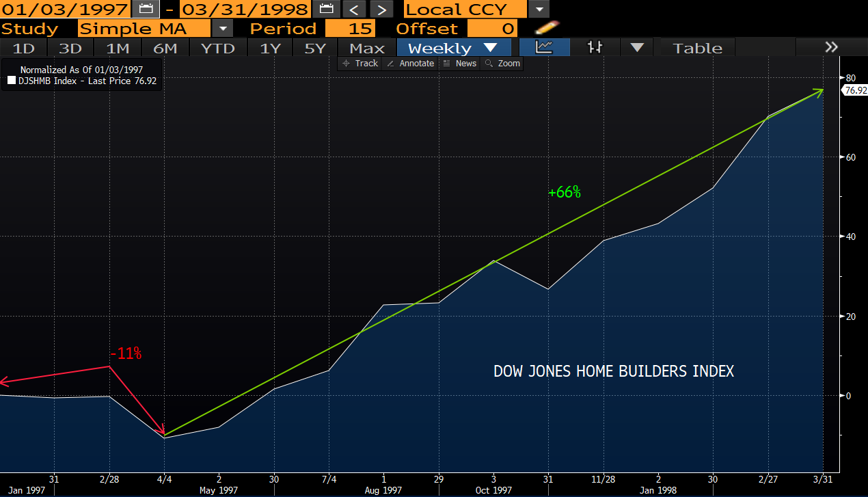Select the 3D range tab
Image resolution: width=868 pixels, height=497 pixels.
(70, 48)
